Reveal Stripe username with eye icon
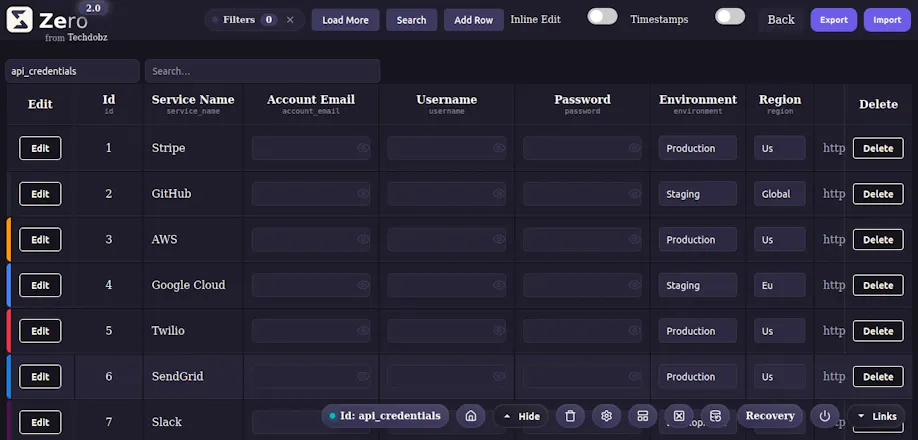 [x=499, y=148]
